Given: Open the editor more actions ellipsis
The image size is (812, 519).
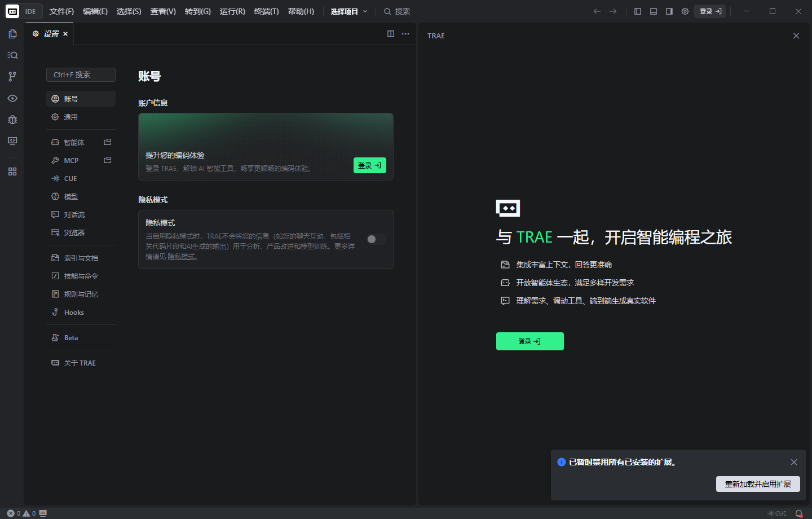Looking at the screenshot, I should point(405,34).
